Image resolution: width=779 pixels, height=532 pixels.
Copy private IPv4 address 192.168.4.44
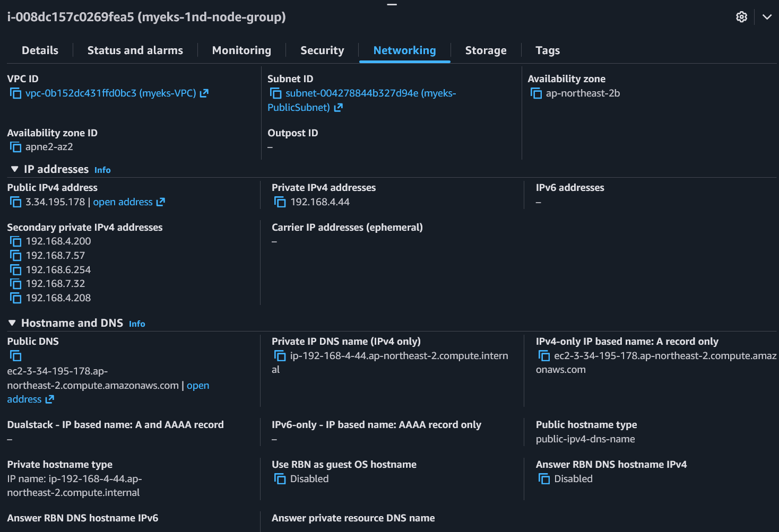280,202
